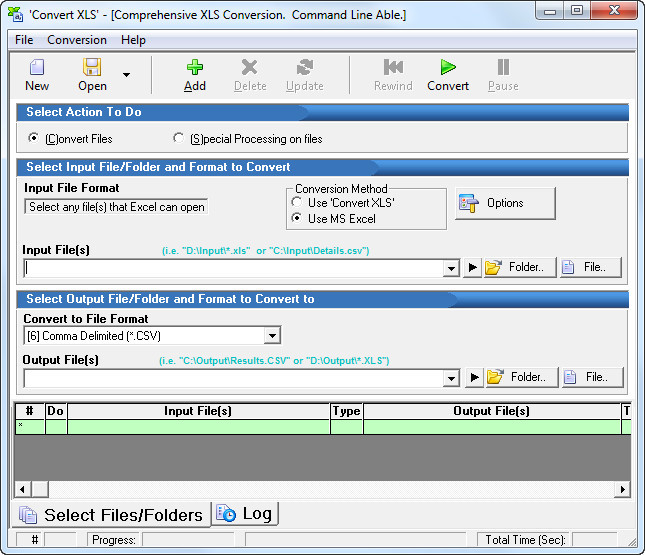Click the Do column header
The image size is (645, 555).
pos(56,411)
